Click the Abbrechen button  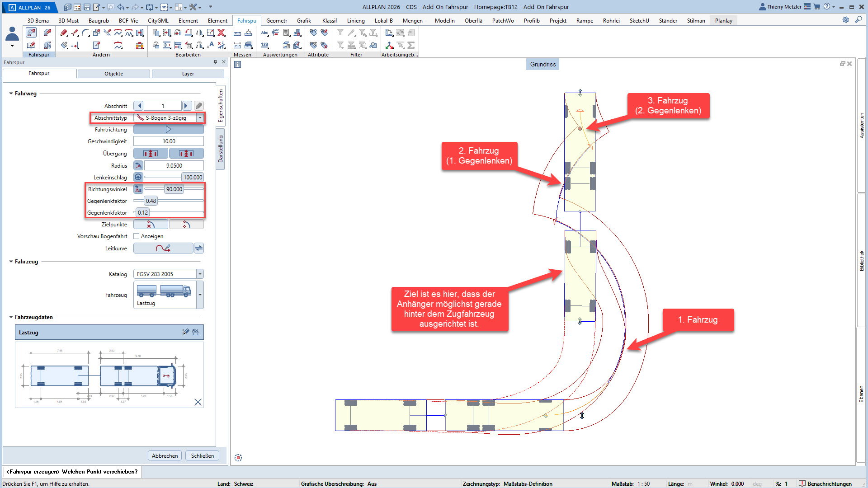coord(165,455)
